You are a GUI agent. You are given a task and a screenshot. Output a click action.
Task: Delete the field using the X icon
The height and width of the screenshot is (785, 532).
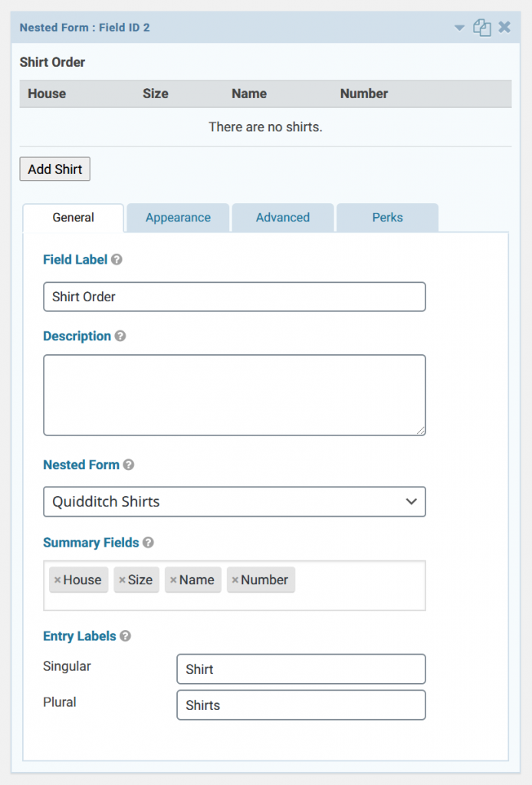click(x=504, y=27)
